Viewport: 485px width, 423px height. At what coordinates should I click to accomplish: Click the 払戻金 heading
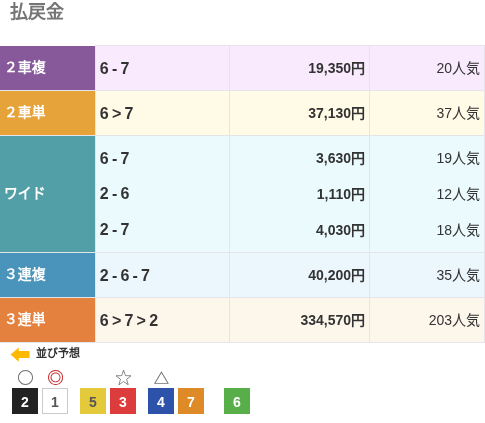37,12
